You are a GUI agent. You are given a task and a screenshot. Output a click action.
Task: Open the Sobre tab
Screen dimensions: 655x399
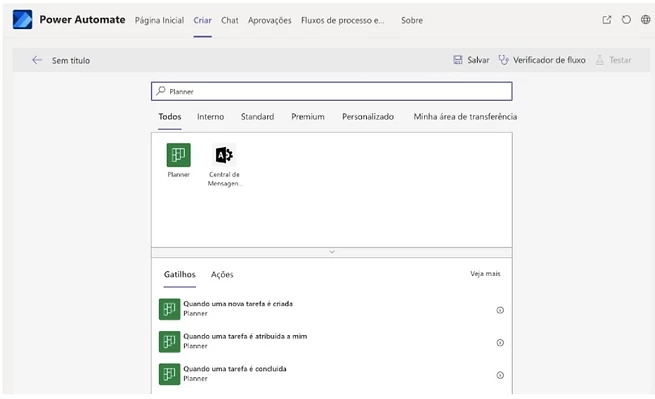tap(412, 20)
